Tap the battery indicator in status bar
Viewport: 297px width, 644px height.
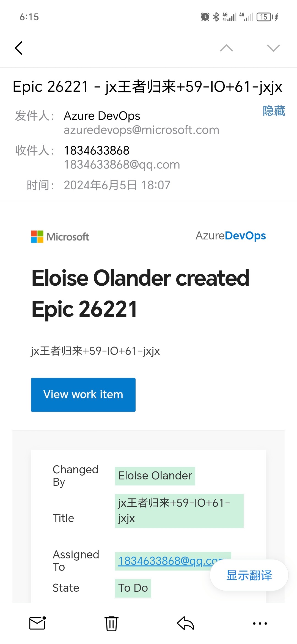point(264,17)
